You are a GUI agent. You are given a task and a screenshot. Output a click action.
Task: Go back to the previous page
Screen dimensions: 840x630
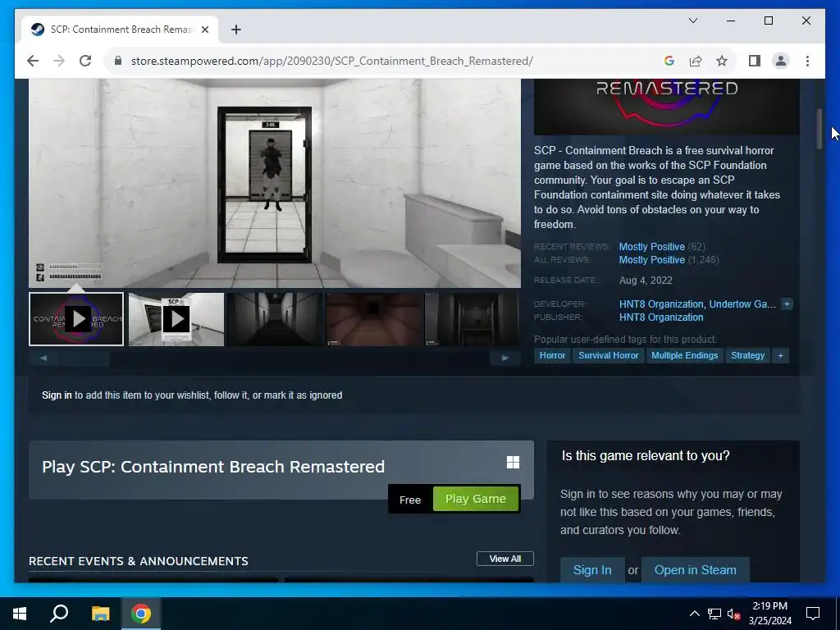point(33,61)
